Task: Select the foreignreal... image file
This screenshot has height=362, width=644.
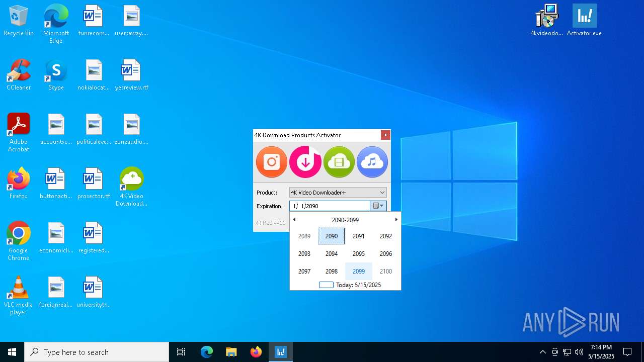Action: pos(56,293)
